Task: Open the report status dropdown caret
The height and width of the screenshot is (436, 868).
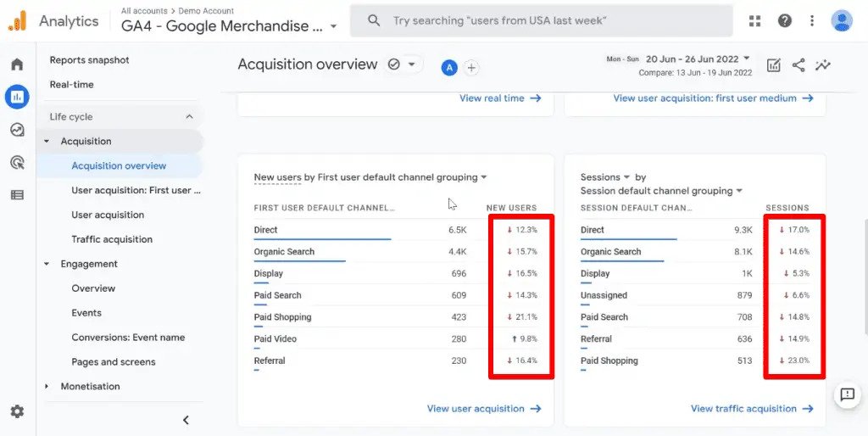Action: pos(411,64)
